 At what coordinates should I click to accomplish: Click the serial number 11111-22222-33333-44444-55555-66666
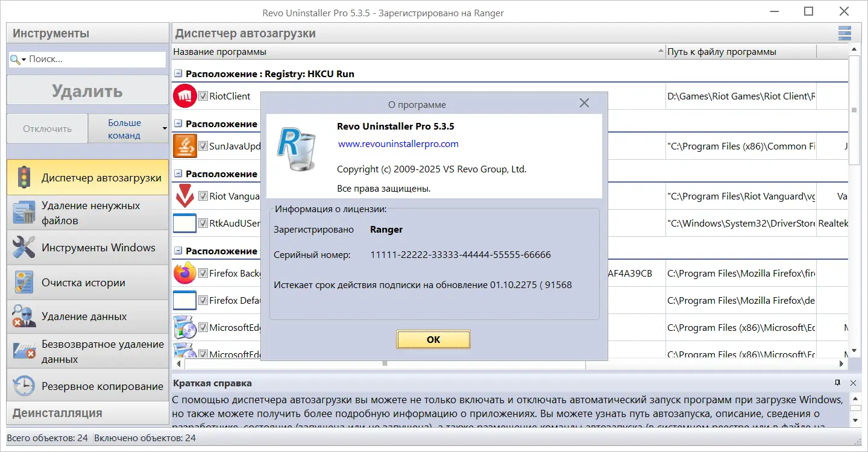coord(461,254)
